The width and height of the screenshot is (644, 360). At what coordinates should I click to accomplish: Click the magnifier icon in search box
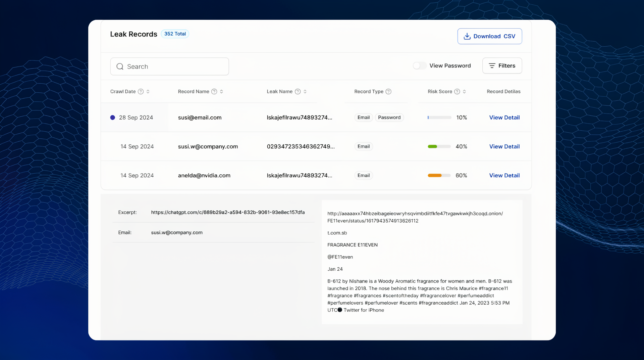pyautogui.click(x=120, y=66)
